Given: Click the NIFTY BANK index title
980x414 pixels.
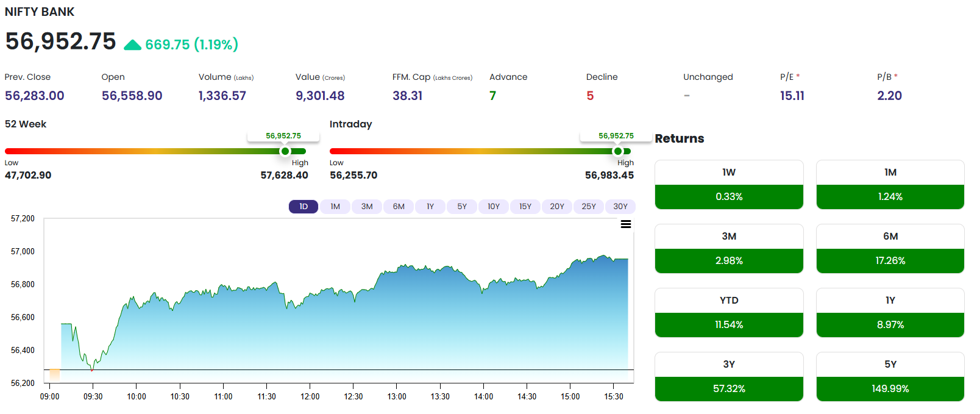Looking at the screenshot, I should 40,12.
